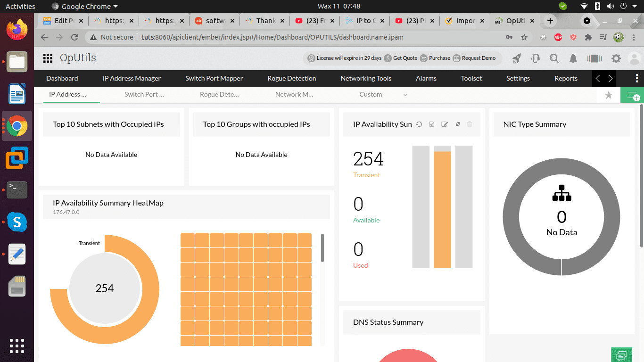The width and height of the screenshot is (644, 362).
Task: Click the rocket quick-start icon
Action: [x=517, y=58]
